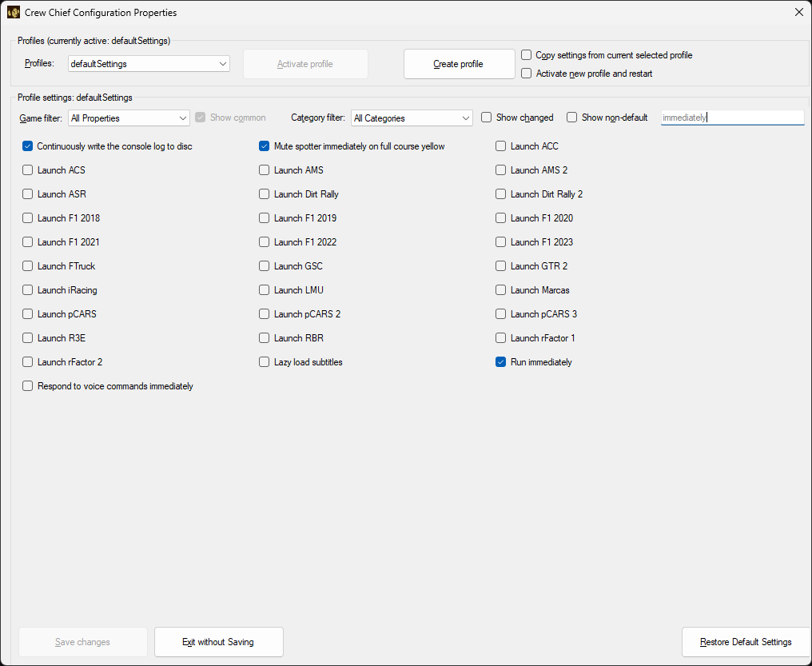Enable respond to voice commands immediately
812x666 pixels.
pos(27,385)
